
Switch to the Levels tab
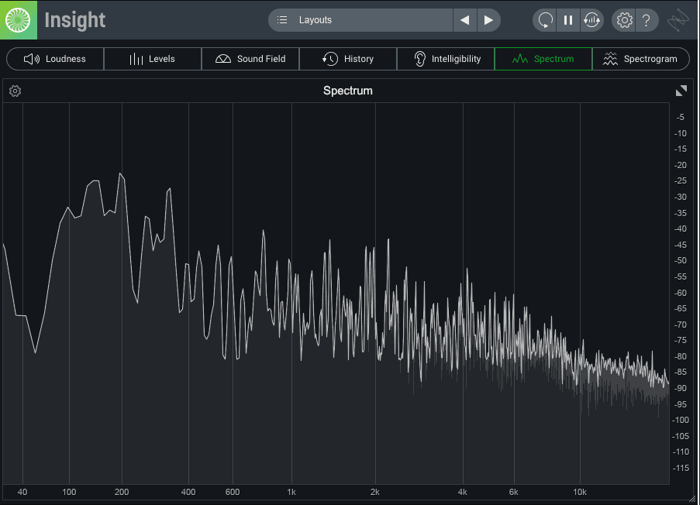click(152, 59)
